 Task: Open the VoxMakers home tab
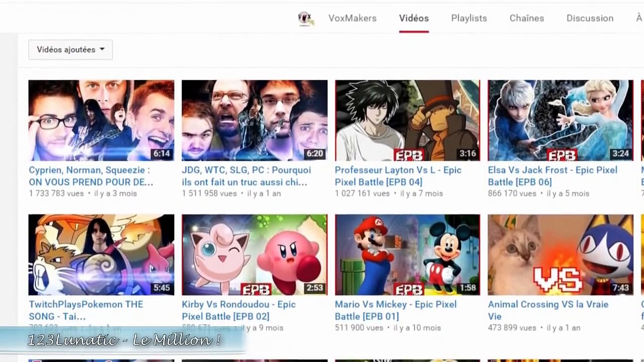click(352, 18)
